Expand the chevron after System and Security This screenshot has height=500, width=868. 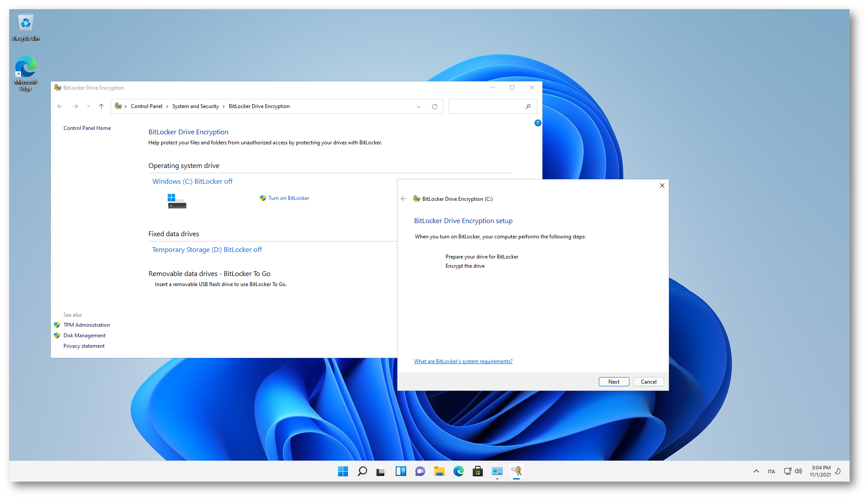[224, 106]
